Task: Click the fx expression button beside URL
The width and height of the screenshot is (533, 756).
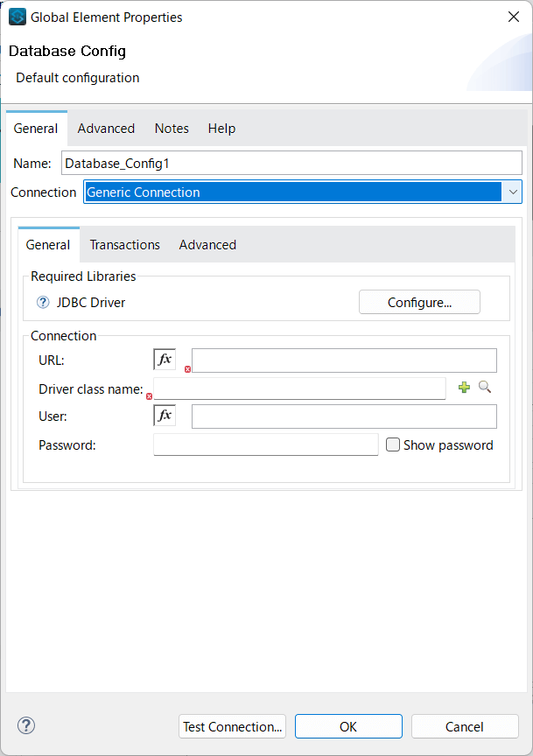Action: click(165, 360)
